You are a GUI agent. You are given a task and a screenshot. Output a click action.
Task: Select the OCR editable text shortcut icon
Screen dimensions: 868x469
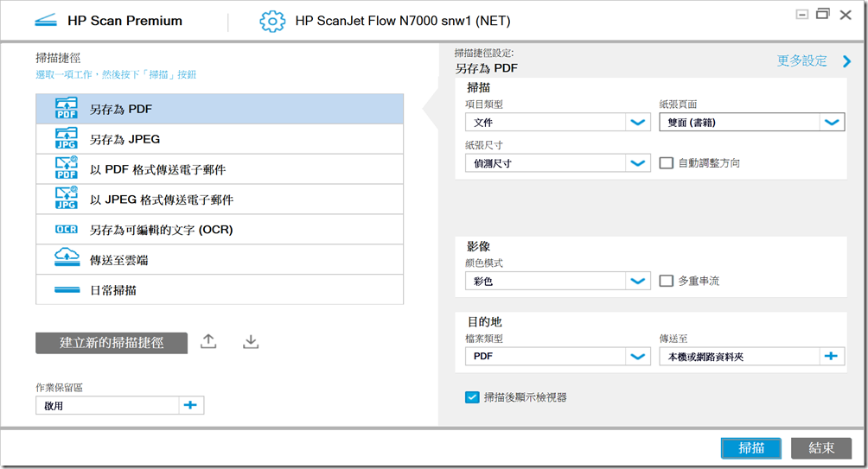click(67, 230)
